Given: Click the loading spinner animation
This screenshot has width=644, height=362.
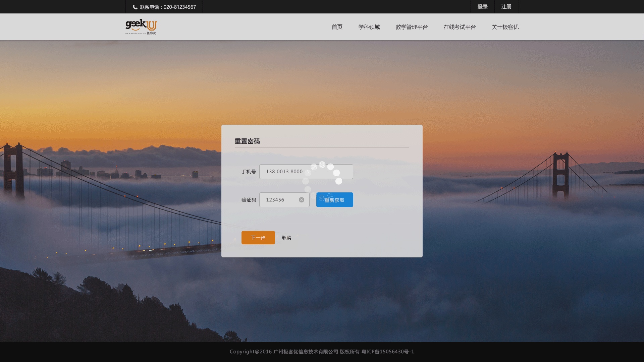Looking at the screenshot, I should 322,181.
